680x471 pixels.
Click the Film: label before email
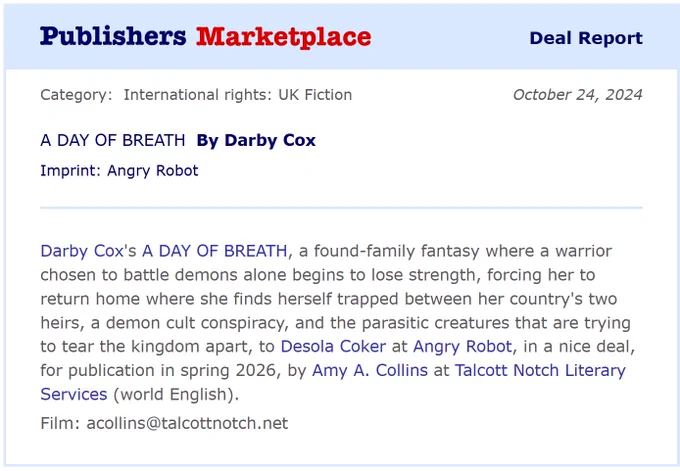(60, 423)
